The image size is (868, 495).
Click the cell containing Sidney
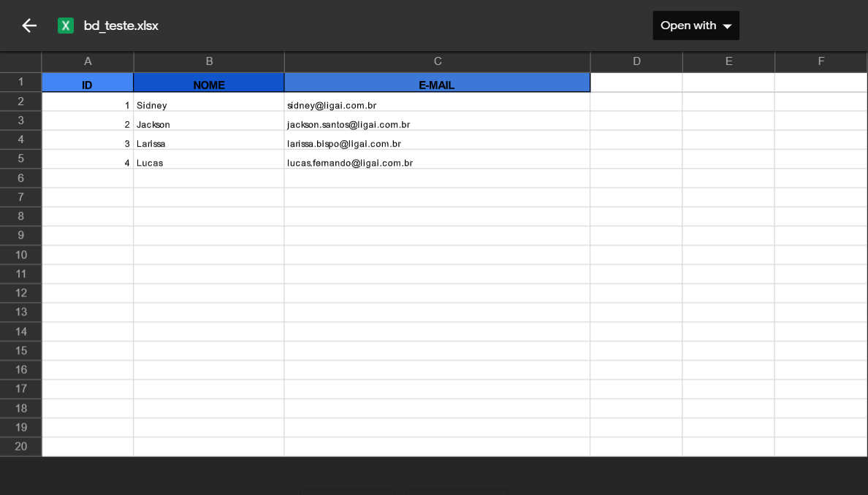209,102
